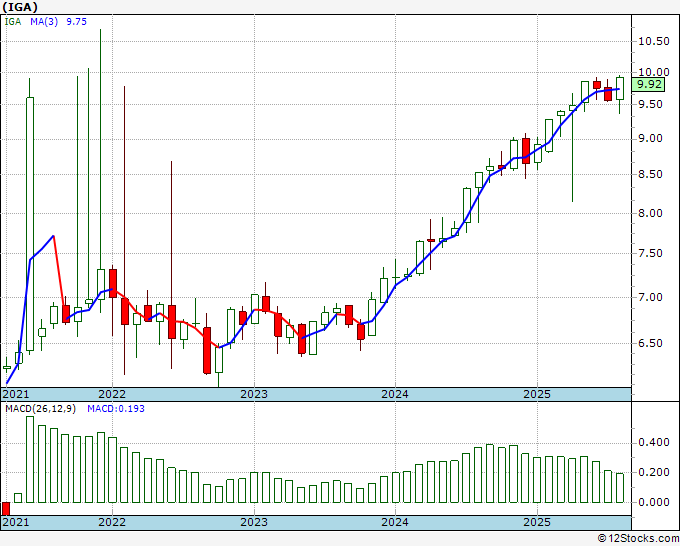Click the 7.00 price axis label
Screen dimensions: 680x546
[651, 298]
